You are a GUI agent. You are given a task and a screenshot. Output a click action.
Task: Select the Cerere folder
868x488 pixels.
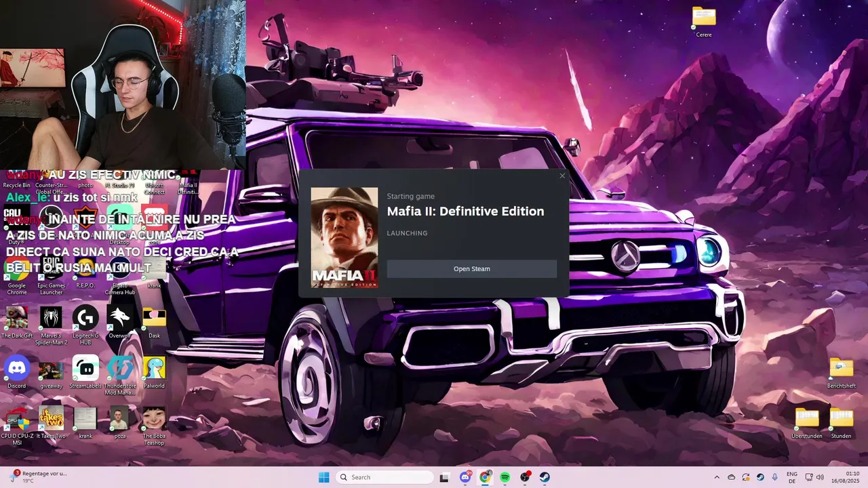pyautogui.click(x=704, y=22)
